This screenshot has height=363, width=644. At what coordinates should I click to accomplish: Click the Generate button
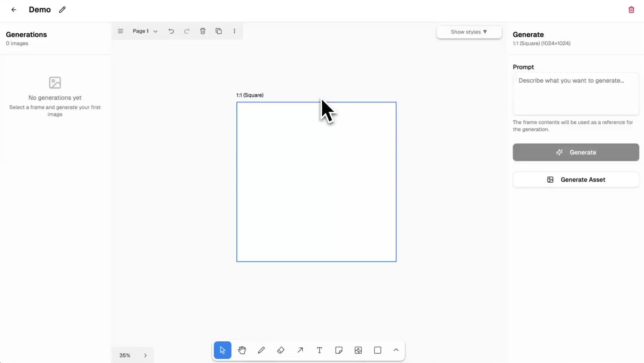click(576, 152)
